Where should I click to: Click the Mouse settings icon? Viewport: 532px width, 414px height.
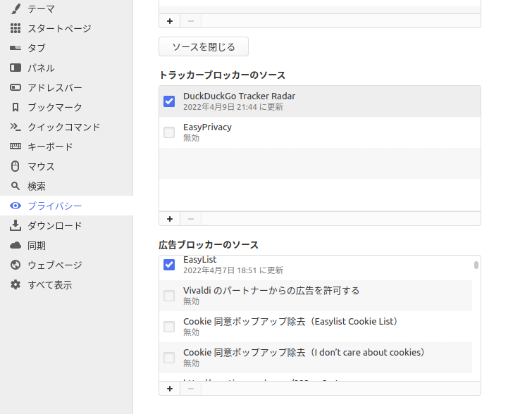16,166
